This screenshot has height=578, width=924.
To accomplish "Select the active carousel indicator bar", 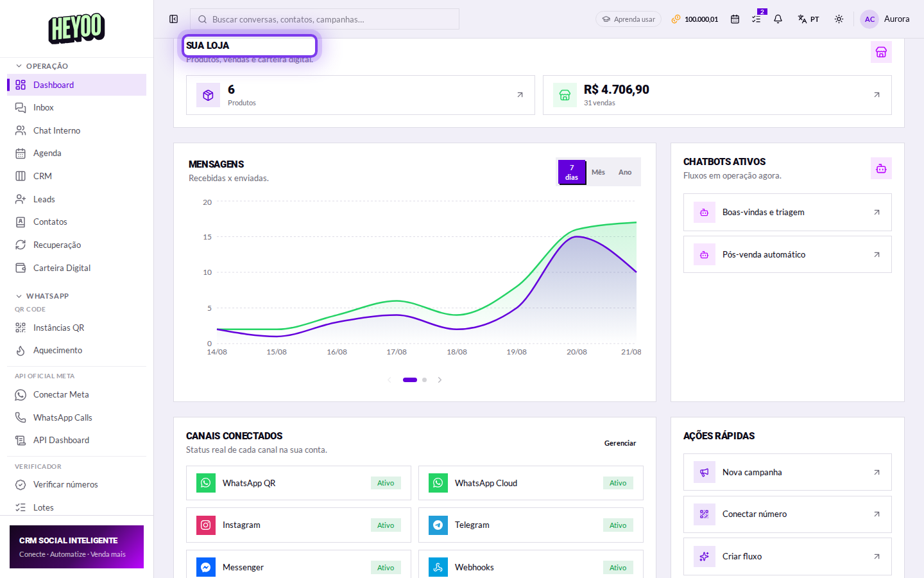I will tap(410, 380).
